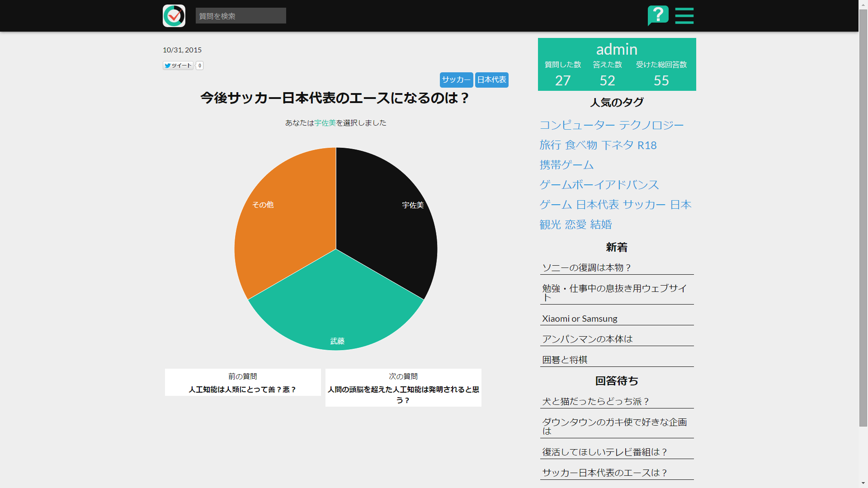Open question ソニーの復調は本物？
The image size is (868, 488).
coord(586,268)
